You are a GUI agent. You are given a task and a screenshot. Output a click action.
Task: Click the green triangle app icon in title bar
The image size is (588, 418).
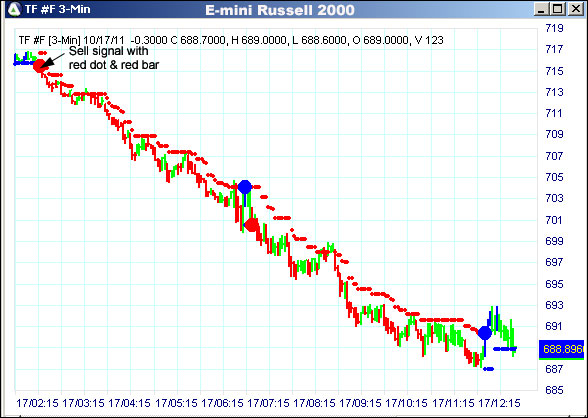click(x=14, y=9)
